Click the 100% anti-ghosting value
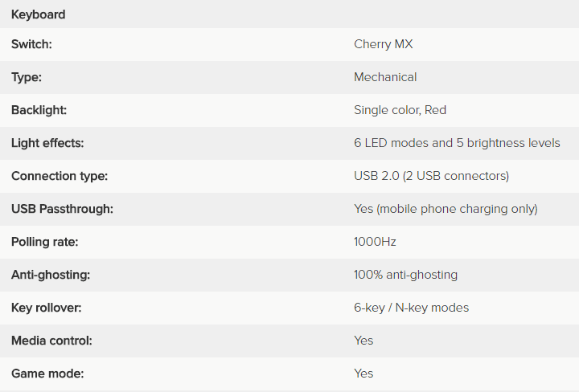The height and width of the screenshot is (392, 579). pos(405,275)
